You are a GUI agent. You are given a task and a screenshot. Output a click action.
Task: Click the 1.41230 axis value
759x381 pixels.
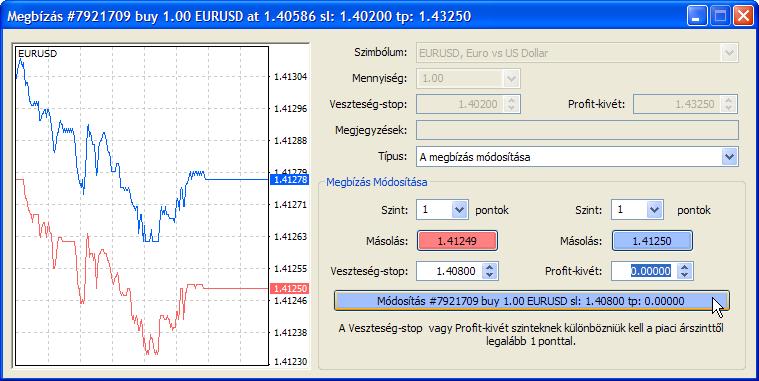tap(290, 362)
